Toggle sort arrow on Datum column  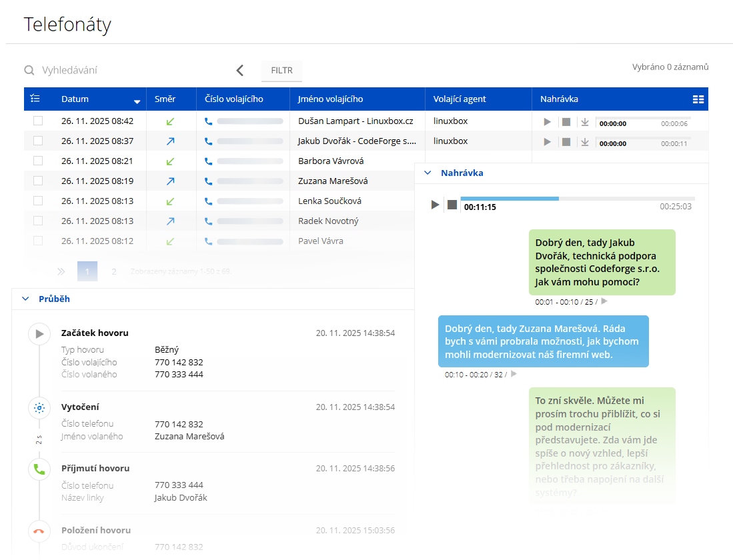click(137, 101)
